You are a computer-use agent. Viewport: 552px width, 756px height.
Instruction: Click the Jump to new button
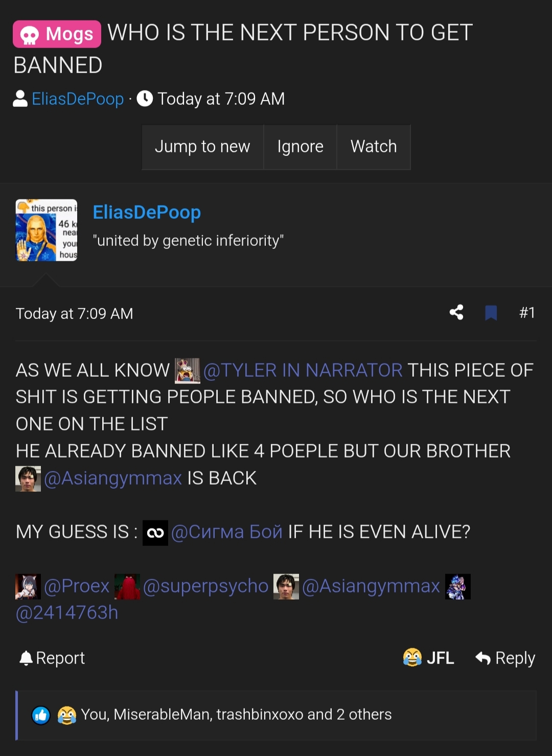click(x=202, y=147)
